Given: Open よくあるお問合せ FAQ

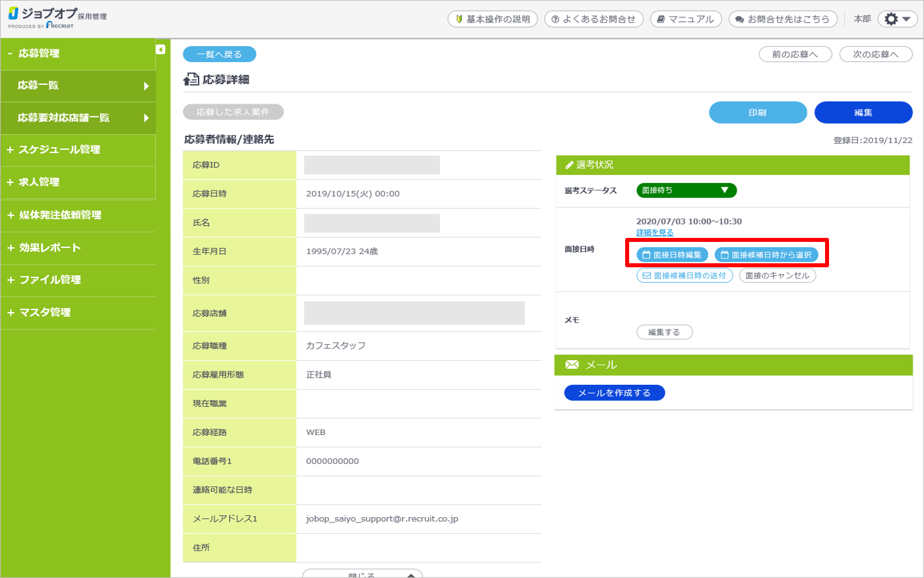Looking at the screenshot, I should (x=593, y=19).
